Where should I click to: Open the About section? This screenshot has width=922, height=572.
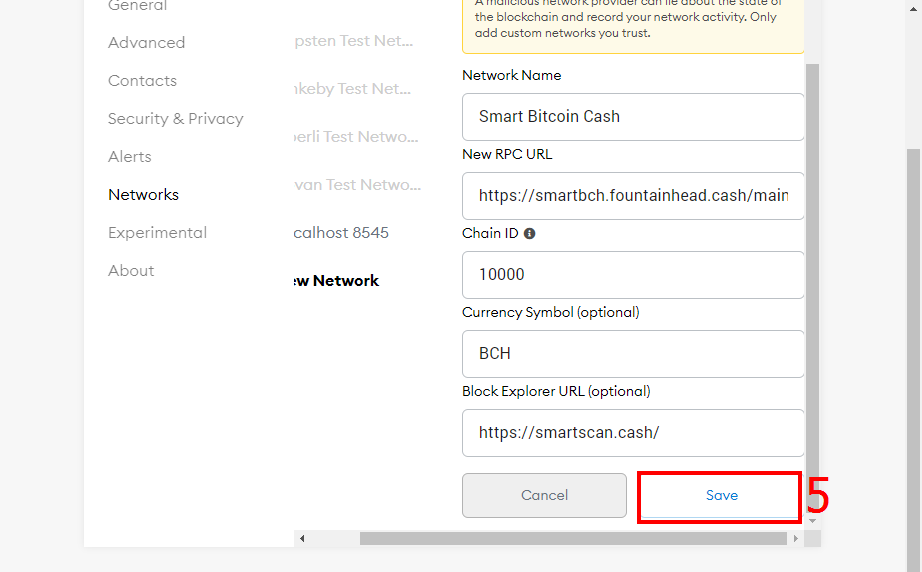[x=131, y=270]
